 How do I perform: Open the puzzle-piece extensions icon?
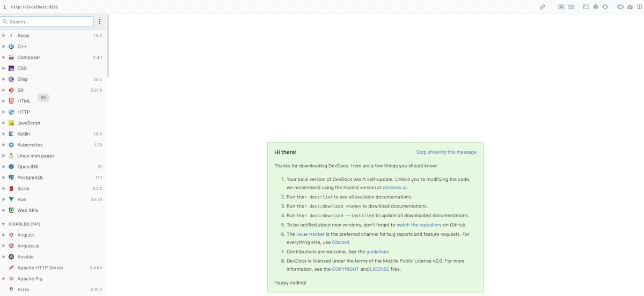click(x=620, y=7)
